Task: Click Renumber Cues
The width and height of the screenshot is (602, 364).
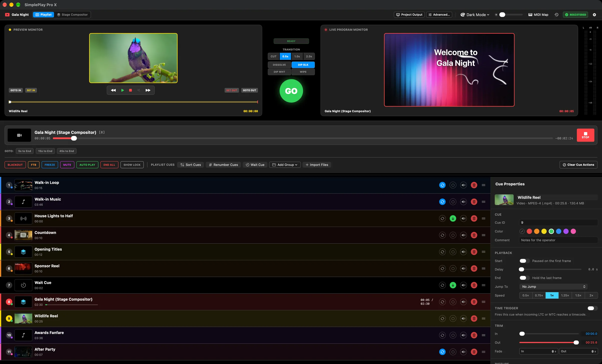Action: pos(223,165)
